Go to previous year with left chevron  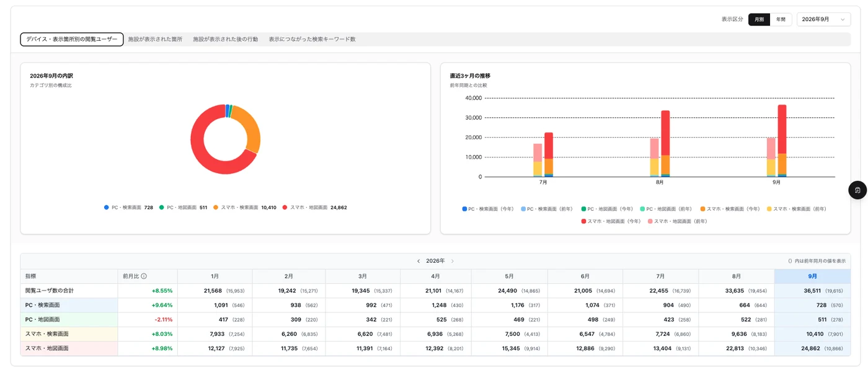[x=418, y=261]
